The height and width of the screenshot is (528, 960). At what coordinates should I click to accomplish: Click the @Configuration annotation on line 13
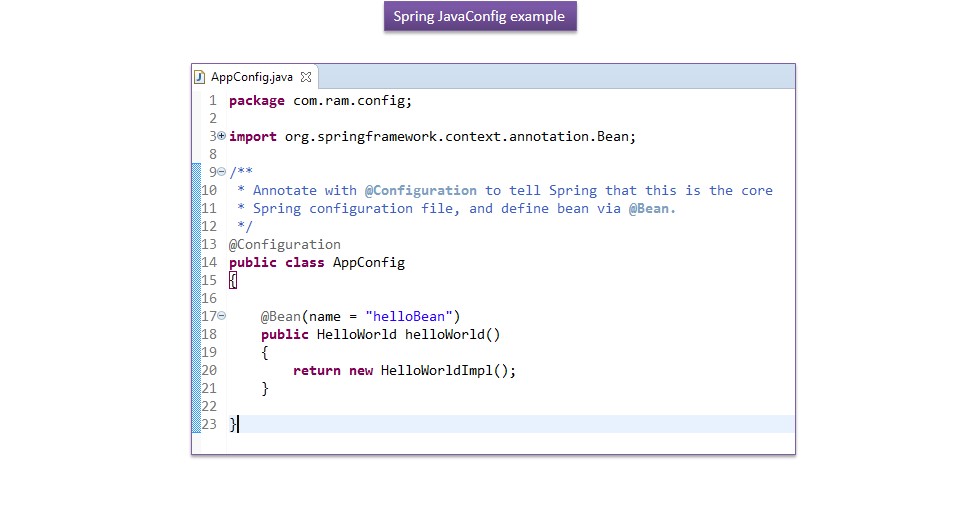click(285, 244)
